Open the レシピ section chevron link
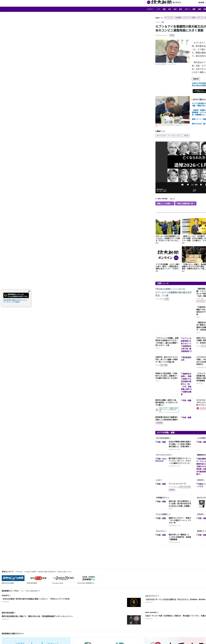206x644 pixels. pyautogui.click(x=159, y=480)
